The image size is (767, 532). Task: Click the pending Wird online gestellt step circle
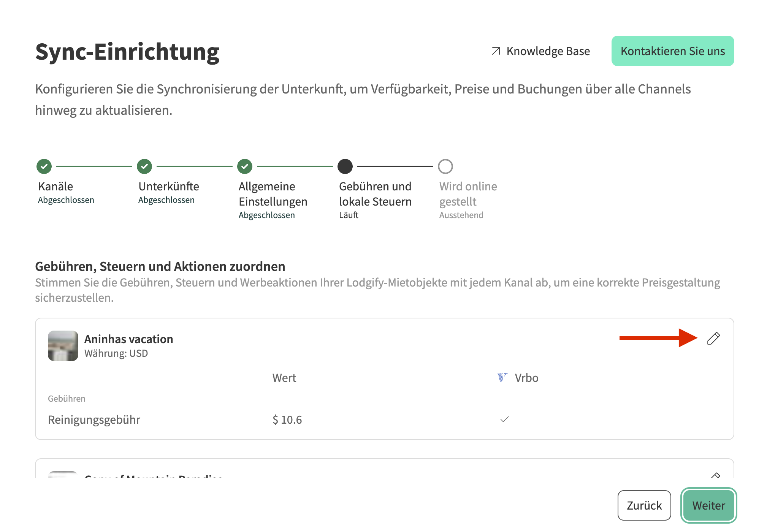(445, 166)
